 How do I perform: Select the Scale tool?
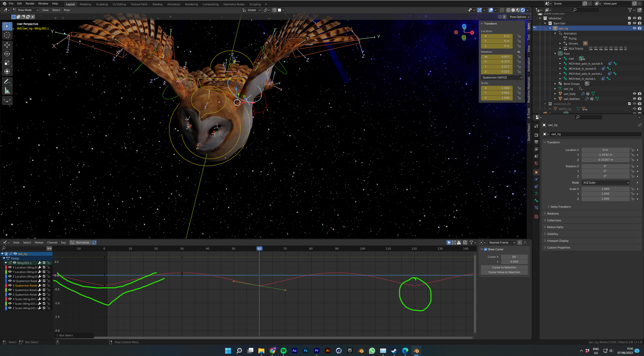tap(7, 63)
